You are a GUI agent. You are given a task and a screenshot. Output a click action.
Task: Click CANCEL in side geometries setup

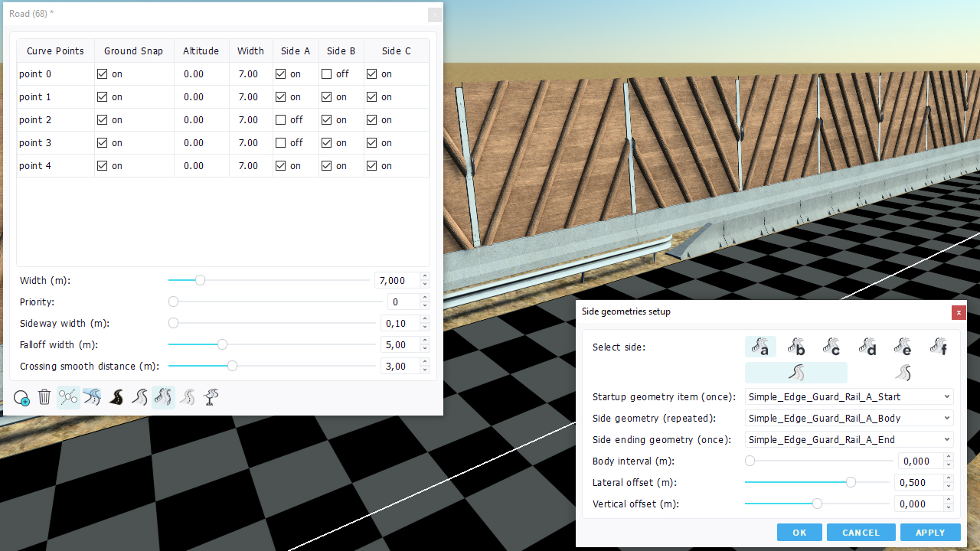[861, 533]
